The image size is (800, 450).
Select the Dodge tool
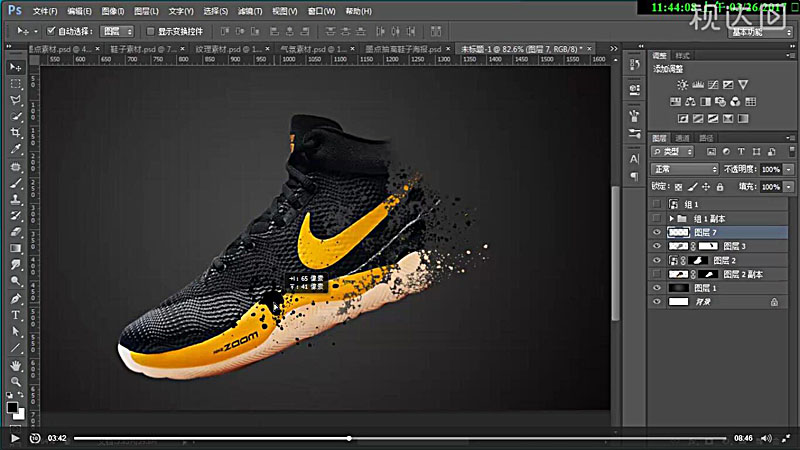click(16, 281)
